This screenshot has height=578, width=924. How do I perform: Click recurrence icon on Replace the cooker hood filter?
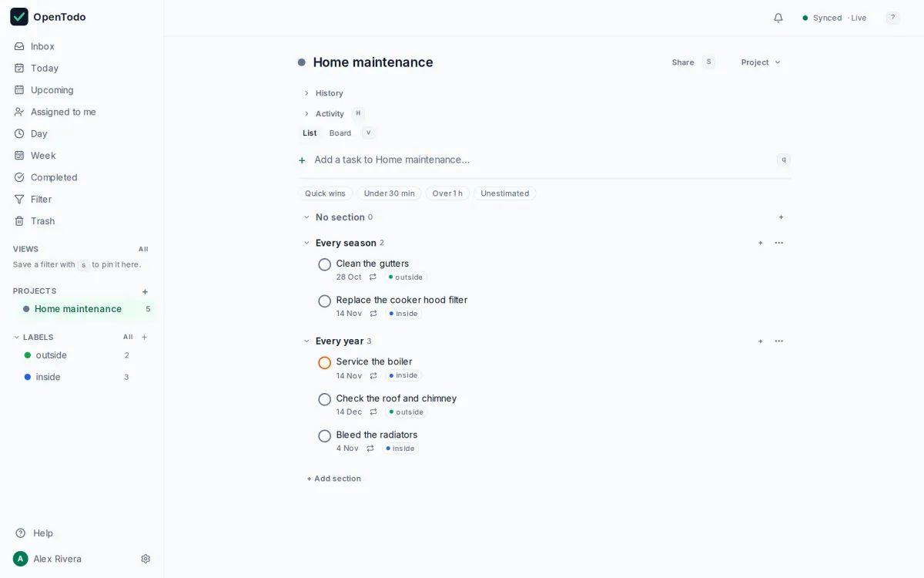click(373, 314)
